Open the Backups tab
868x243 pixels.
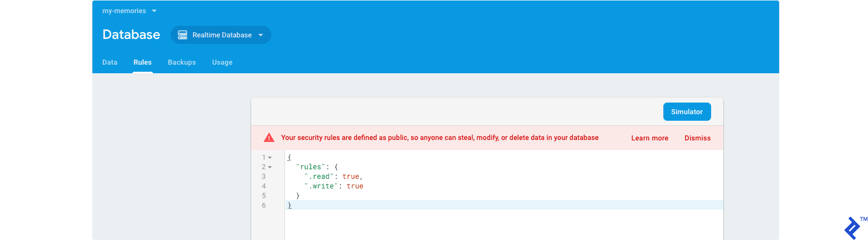tap(182, 62)
